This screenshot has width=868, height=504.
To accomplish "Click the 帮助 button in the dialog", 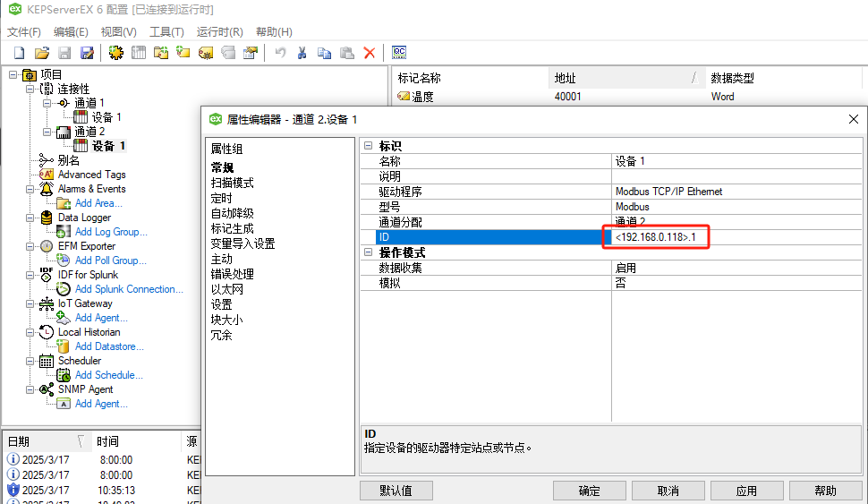I will (825, 491).
